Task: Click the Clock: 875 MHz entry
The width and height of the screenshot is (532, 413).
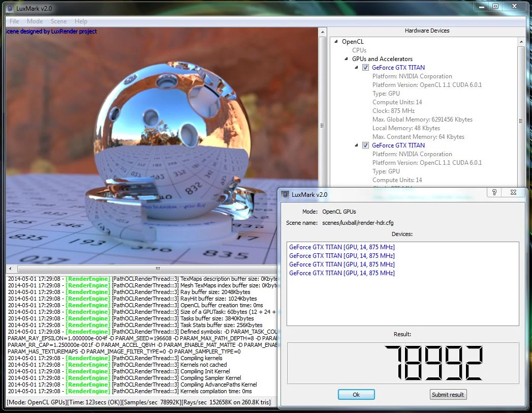Action: [394, 111]
